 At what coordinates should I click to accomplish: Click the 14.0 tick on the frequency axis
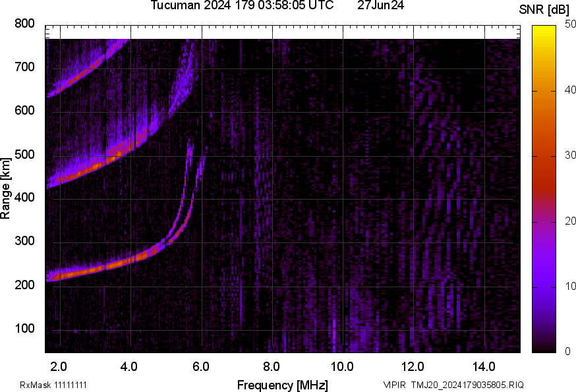point(484,366)
